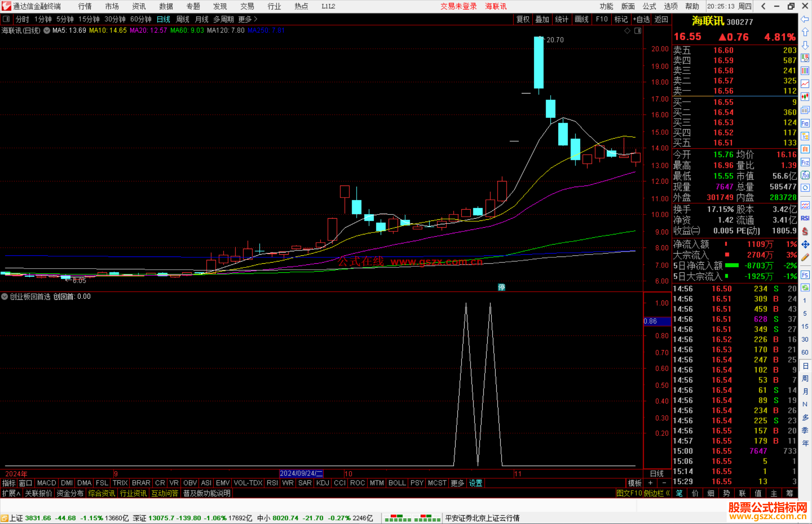
Task: Open the watchlist icon with a check mark
Action: pyautogui.click(x=805, y=58)
